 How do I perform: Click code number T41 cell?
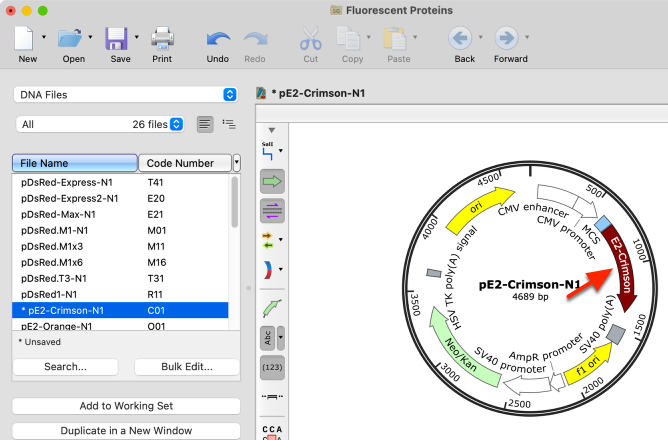click(155, 182)
